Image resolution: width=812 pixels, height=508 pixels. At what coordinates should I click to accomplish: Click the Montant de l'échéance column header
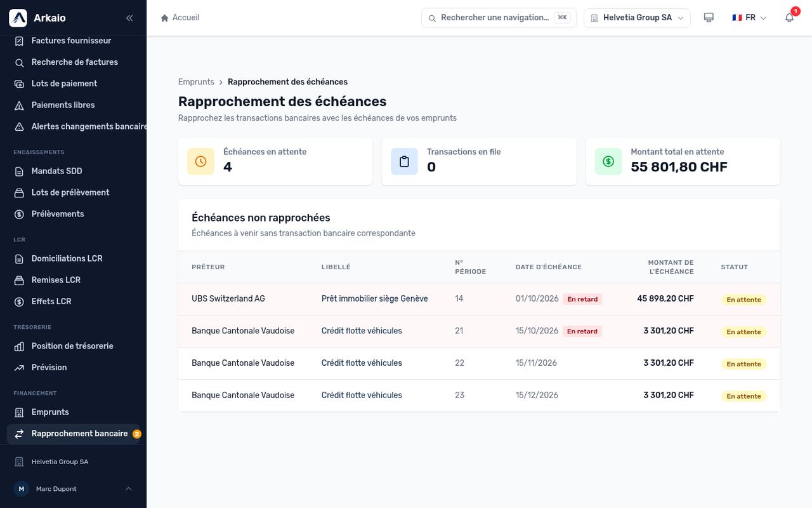[671, 267]
